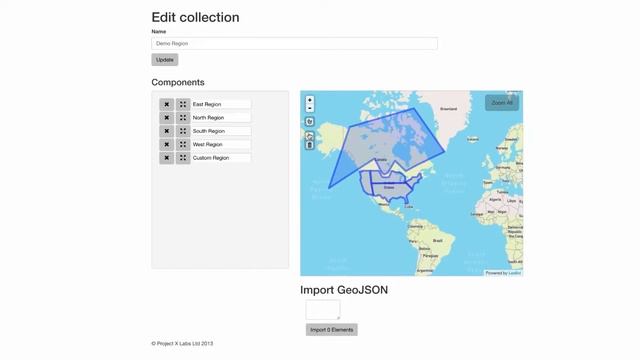
Task: Click the Update button
Action: click(165, 60)
